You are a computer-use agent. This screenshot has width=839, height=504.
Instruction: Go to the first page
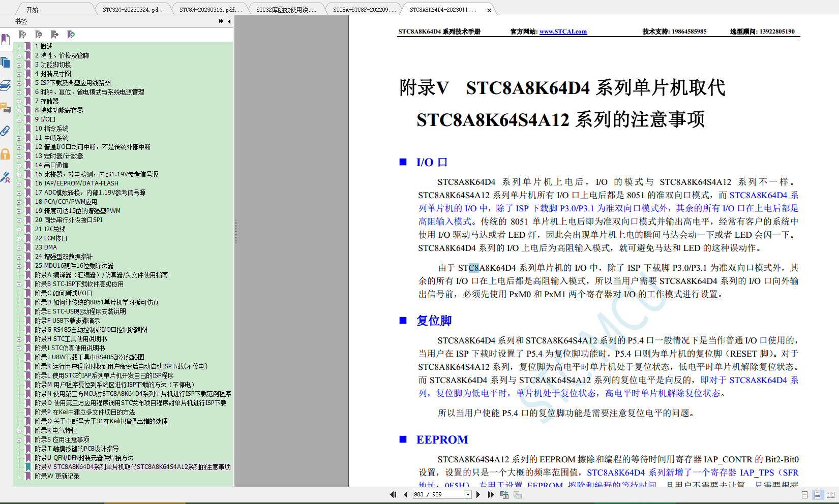coord(393,494)
